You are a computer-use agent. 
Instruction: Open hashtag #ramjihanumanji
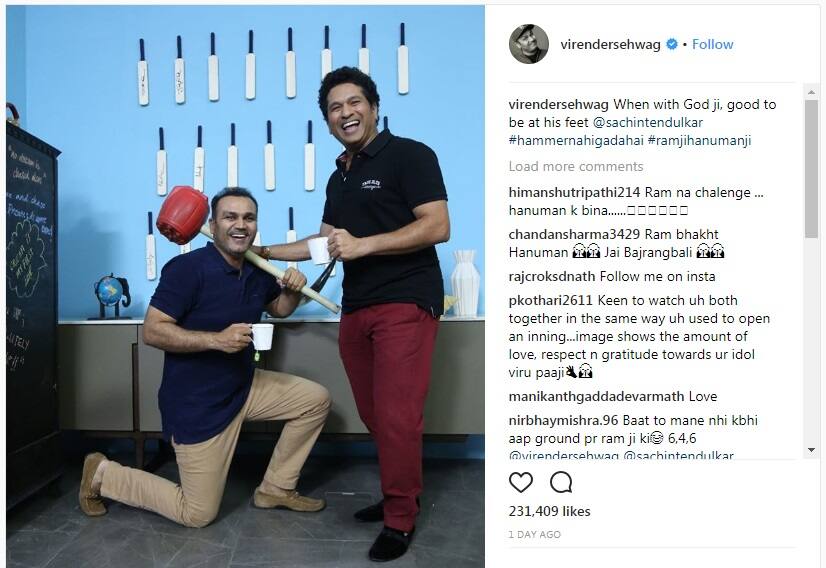(x=700, y=141)
